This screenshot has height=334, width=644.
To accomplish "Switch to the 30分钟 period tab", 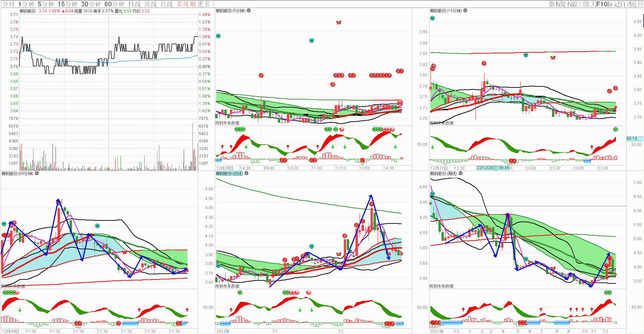I will [x=91, y=4].
